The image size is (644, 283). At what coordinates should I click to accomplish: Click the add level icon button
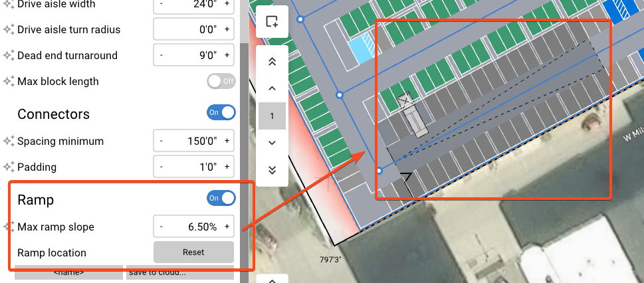click(x=272, y=21)
